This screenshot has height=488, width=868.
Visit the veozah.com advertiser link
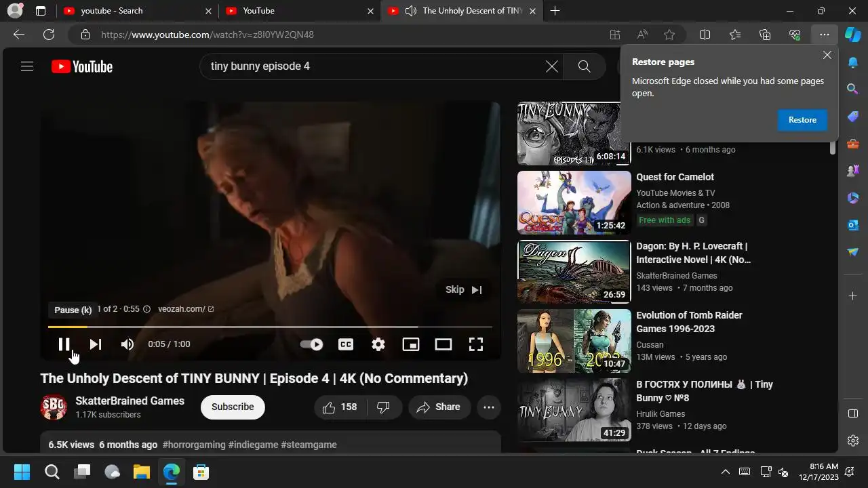click(186, 309)
